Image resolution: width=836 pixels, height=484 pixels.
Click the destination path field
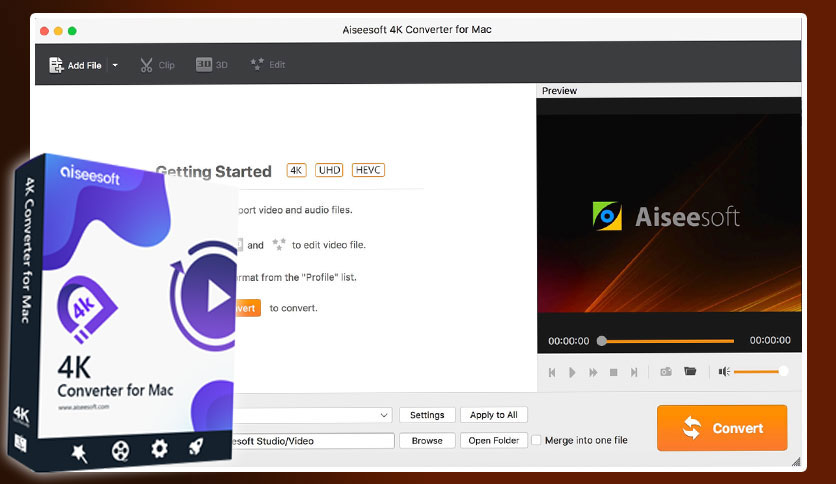point(314,441)
